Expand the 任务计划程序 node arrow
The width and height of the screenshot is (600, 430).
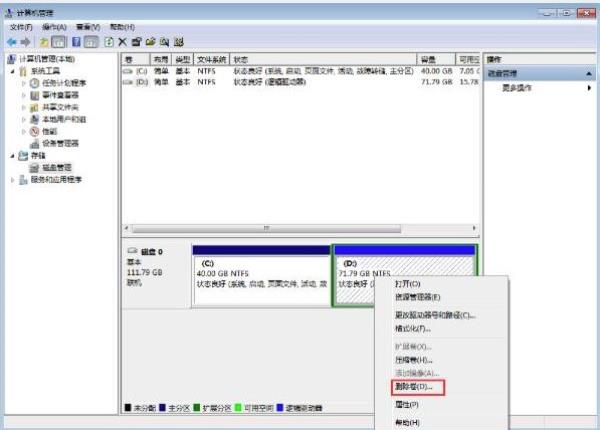click(24, 83)
